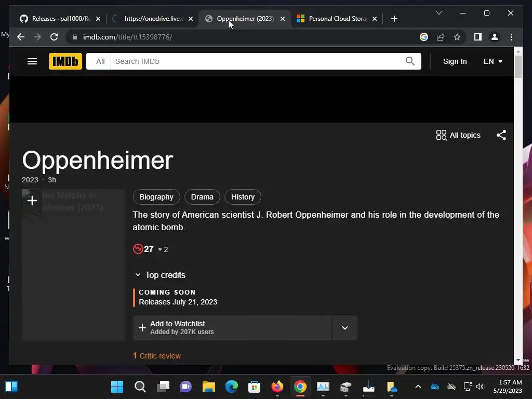Click the popularity trending icon next to 27

(x=138, y=249)
